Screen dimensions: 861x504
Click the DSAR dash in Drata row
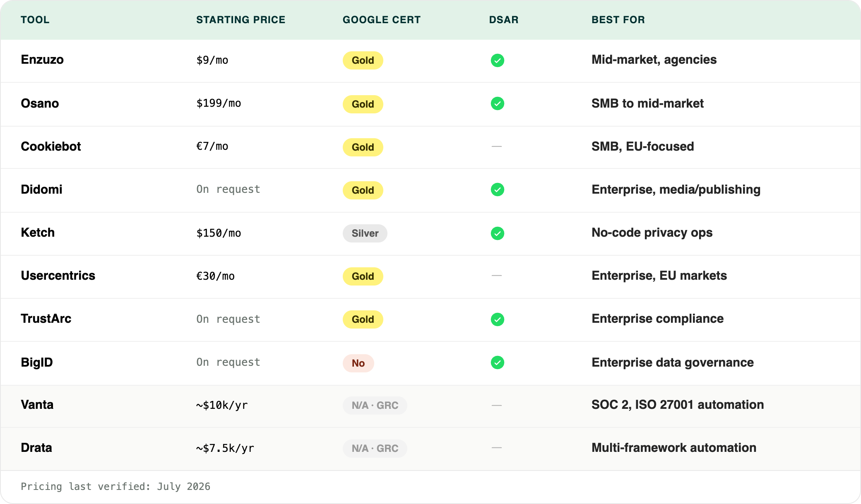tap(497, 448)
